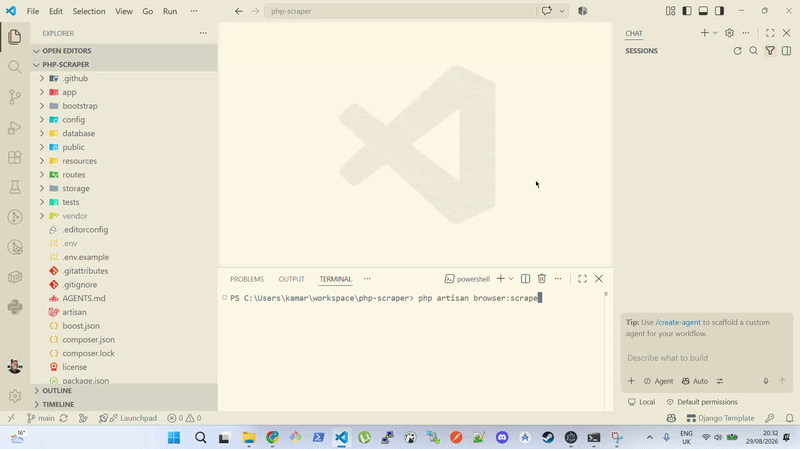The width and height of the screenshot is (800, 449).
Task: Click the php-scraper command center search box
Action: point(401,11)
